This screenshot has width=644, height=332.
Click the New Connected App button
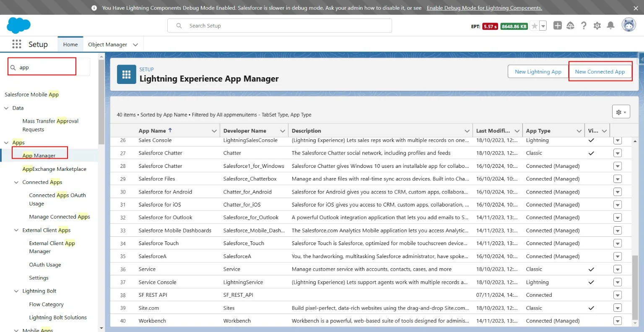[600, 72]
